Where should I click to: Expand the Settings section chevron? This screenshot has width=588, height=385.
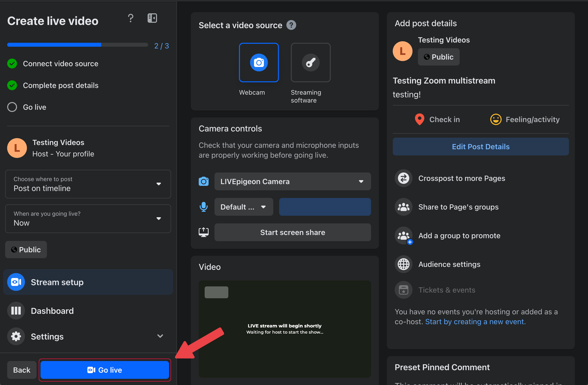(160, 336)
